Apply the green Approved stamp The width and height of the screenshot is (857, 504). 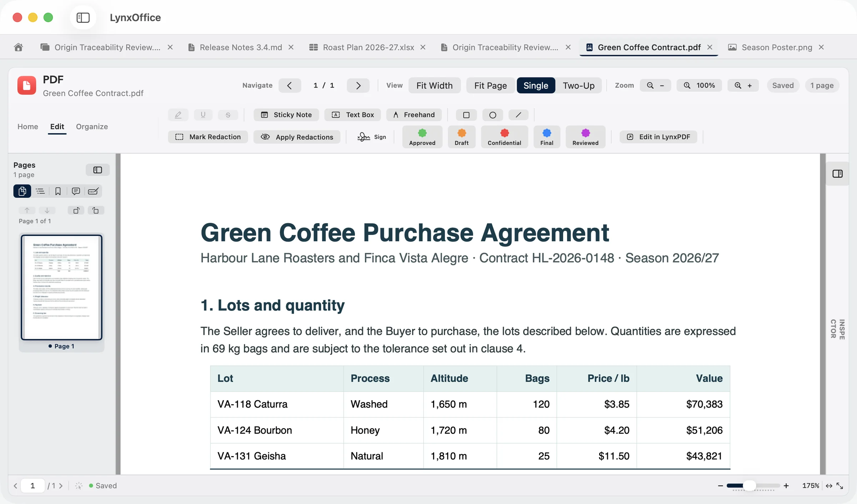[x=422, y=137]
